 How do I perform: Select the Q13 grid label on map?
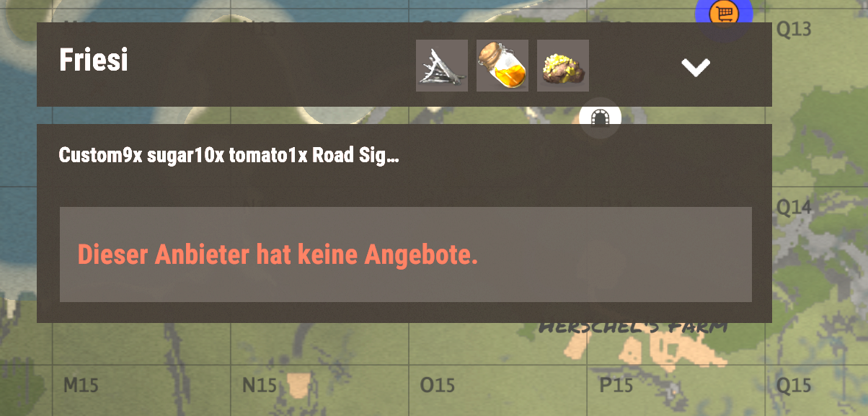[x=794, y=29]
